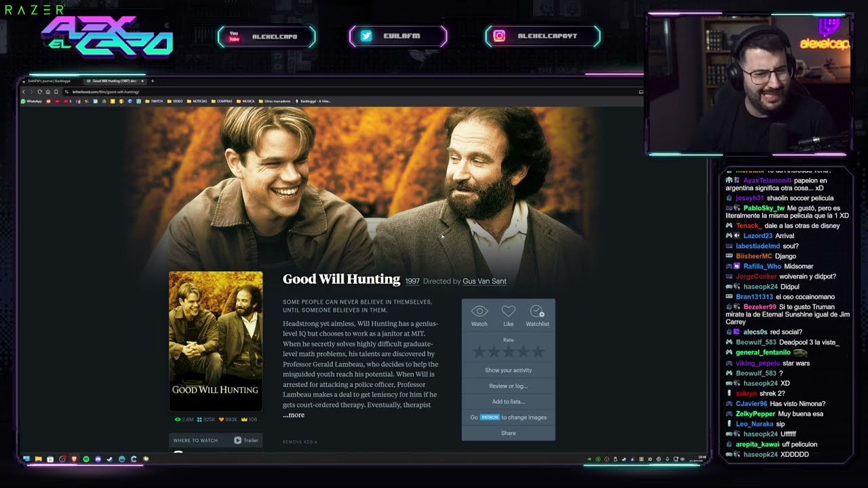Open the Windows Start menu
The height and width of the screenshot is (488, 868).
(26, 459)
